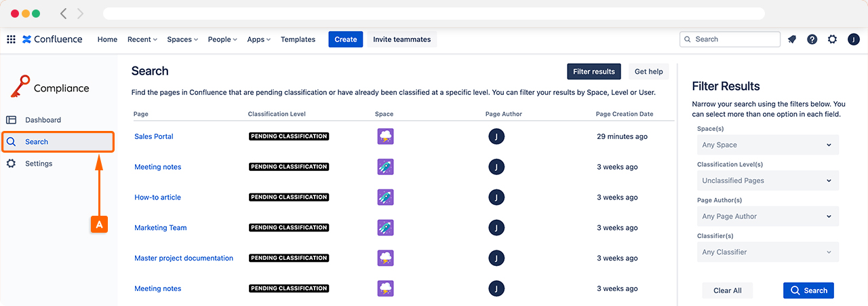The width and height of the screenshot is (868, 306).
Task: Click the blue Create button
Action: point(345,39)
